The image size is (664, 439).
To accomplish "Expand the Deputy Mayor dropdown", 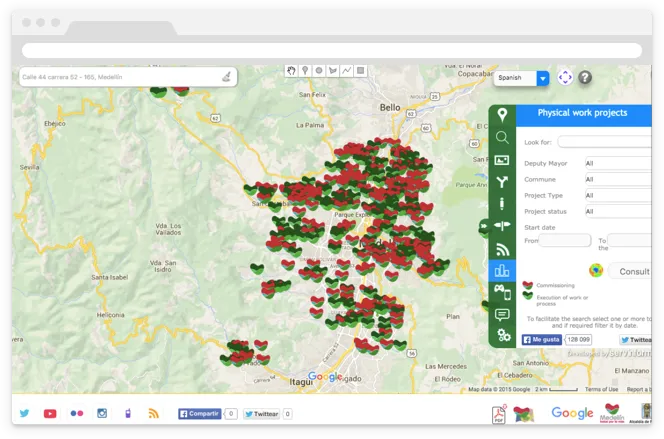I will [617, 163].
